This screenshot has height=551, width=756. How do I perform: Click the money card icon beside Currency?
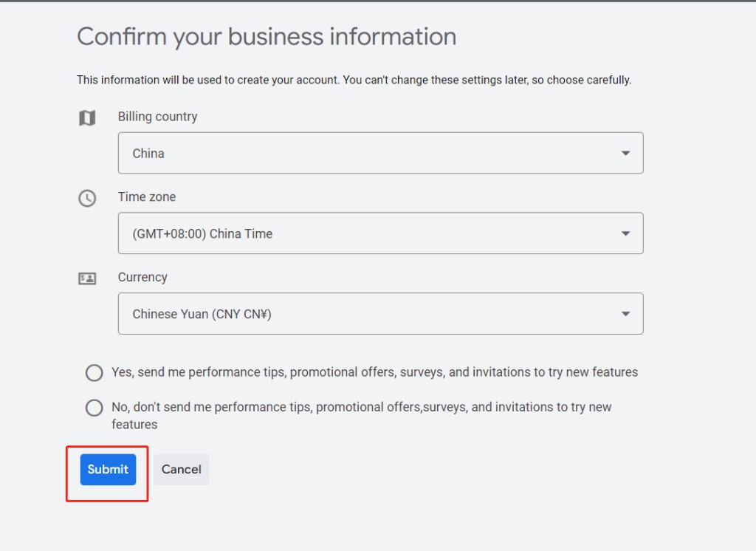[x=87, y=278]
